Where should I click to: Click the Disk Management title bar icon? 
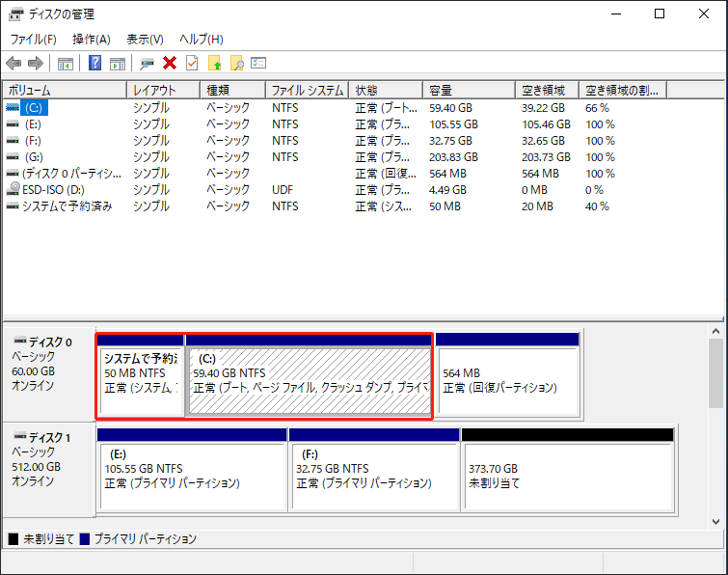(15, 14)
